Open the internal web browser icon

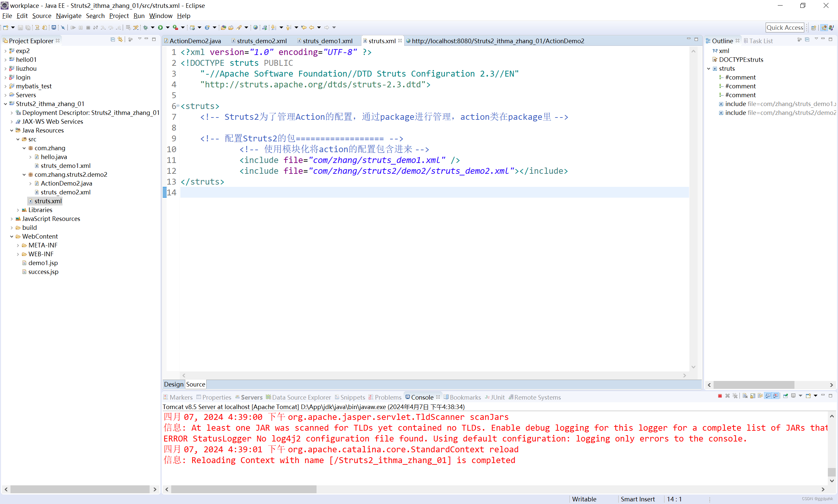(x=255, y=27)
